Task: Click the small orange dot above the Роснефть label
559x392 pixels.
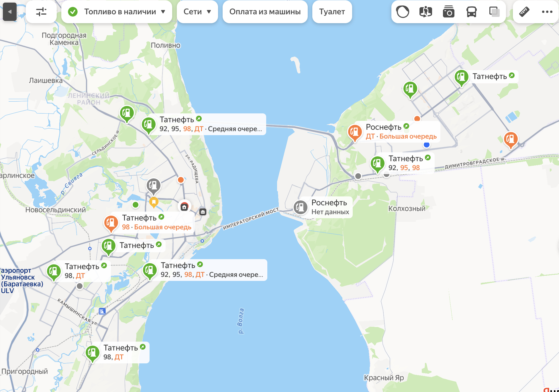Action: click(417, 119)
